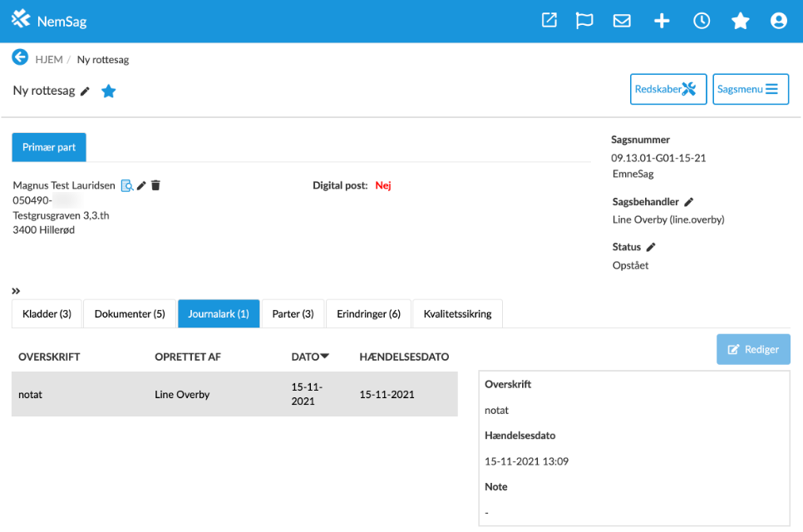Open the user profile icon
Screen dimensions: 803x532
778,21
